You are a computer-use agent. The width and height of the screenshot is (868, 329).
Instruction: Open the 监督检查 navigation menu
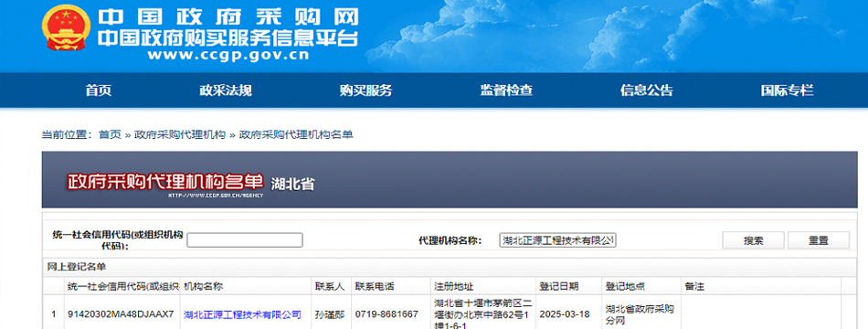click(x=506, y=90)
